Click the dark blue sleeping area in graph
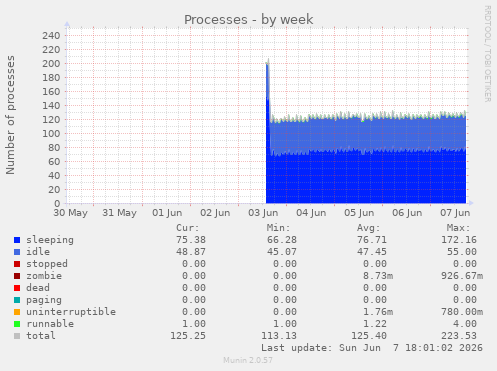The height and width of the screenshot is (371, 497). 367,178
